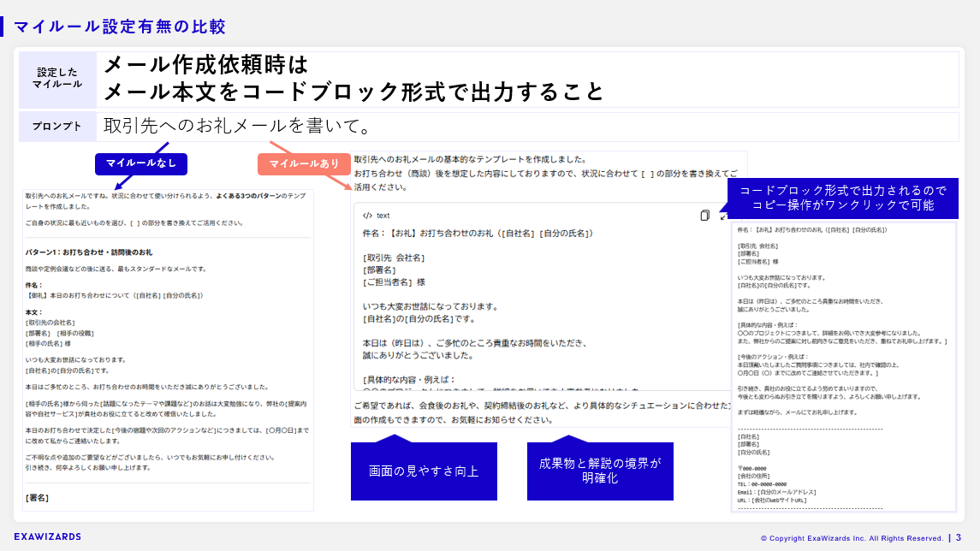Click the line "[相手の氏名] 様"
Image resolution: width=980 pixels, height=551 pixels.
pos(48,344)
